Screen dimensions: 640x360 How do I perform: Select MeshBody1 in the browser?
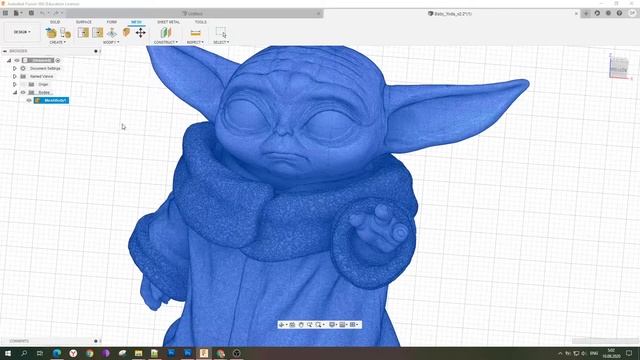click(51, 100)
